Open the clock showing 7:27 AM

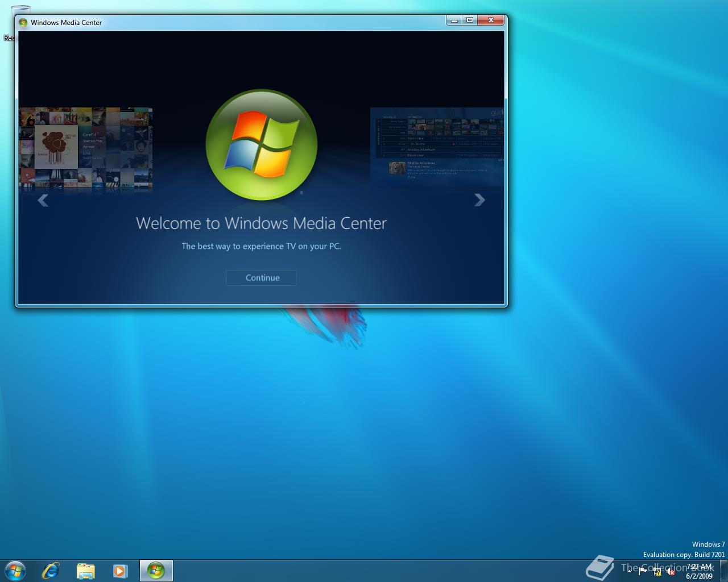(699, 571)
